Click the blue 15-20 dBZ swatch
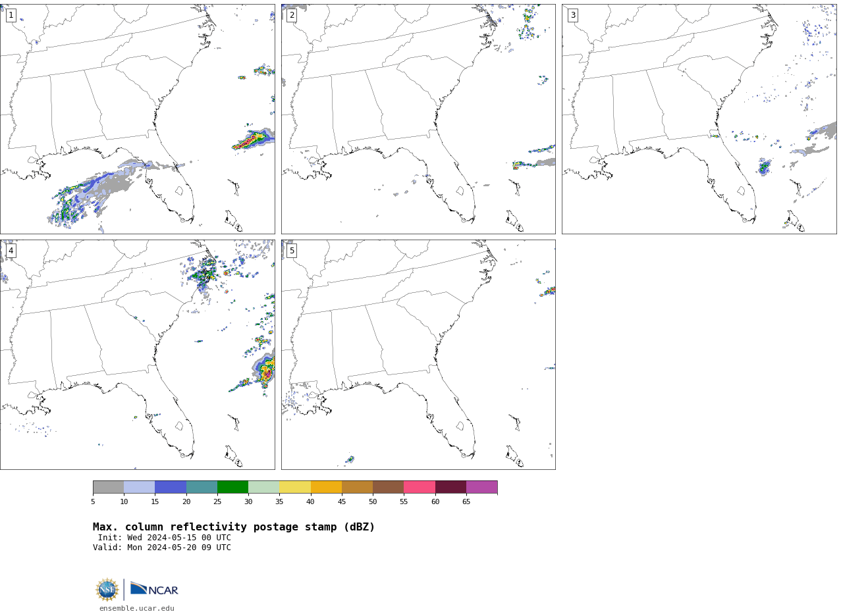Viewport: 843px width, 616px height. coord(171,487)
